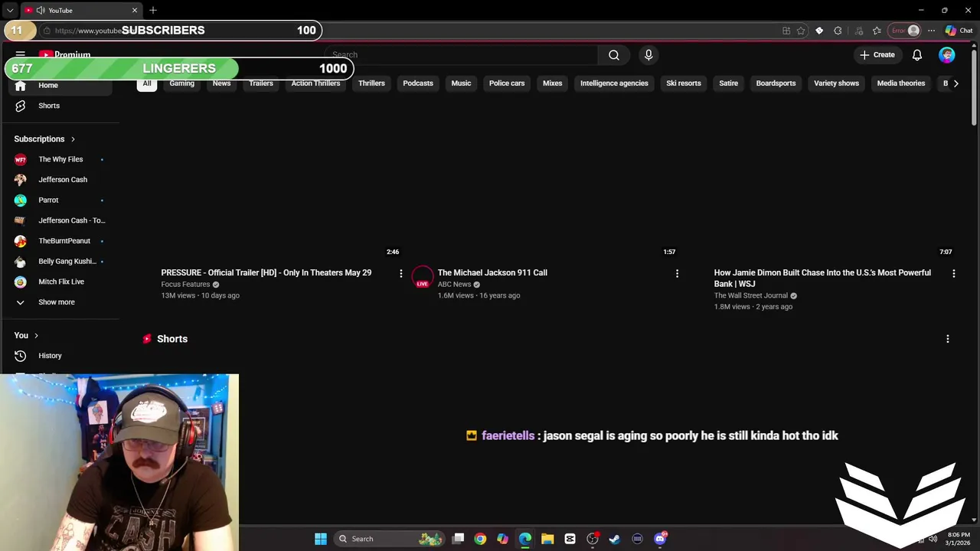This screenshot has width=980, height=551.
Task: Select the All filter chip
Action: [x=147, y=83]
